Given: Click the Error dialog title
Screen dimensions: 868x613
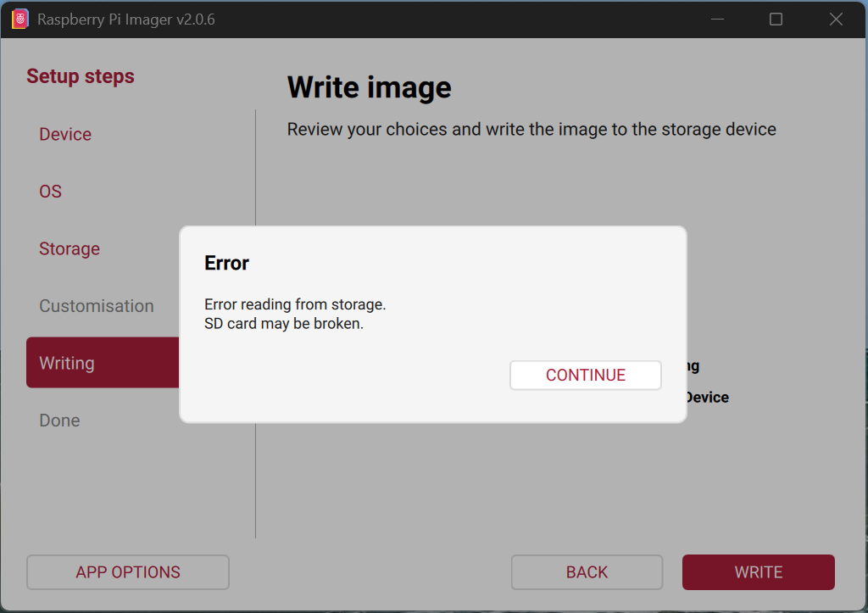Looking at the screenshot, I should (227, 263).
